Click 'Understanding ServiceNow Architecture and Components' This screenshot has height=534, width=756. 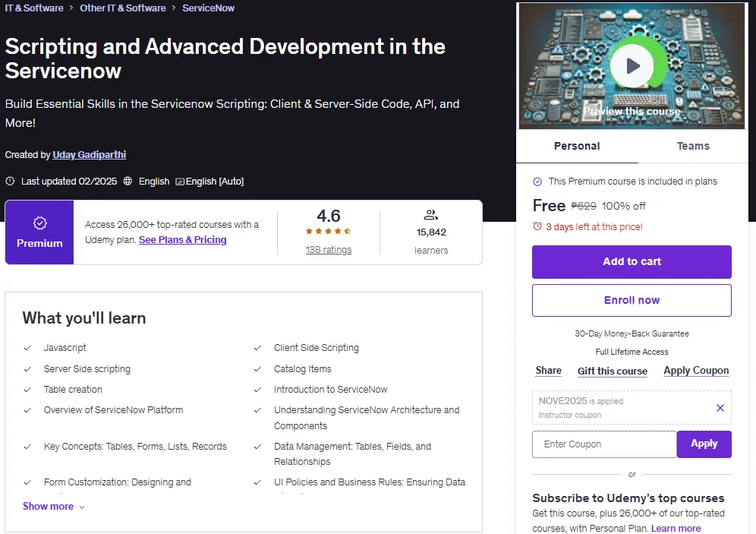(x=367, y=418)
